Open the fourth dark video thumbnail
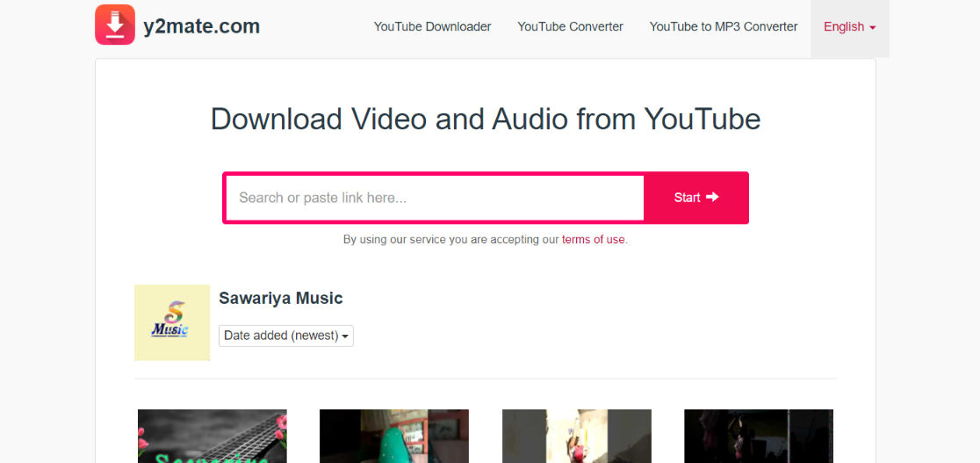The height and width of the screenshot is (463, 980). (x=759, y=436)
